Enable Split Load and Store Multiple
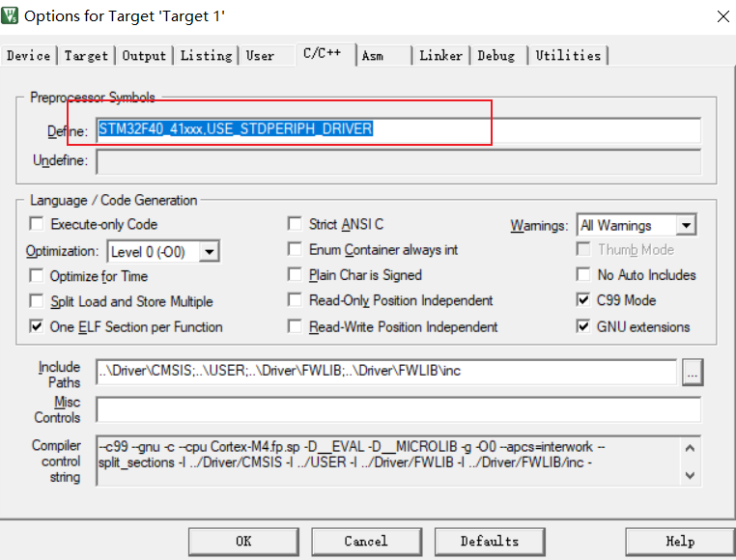736x560 pixels. 36,301
